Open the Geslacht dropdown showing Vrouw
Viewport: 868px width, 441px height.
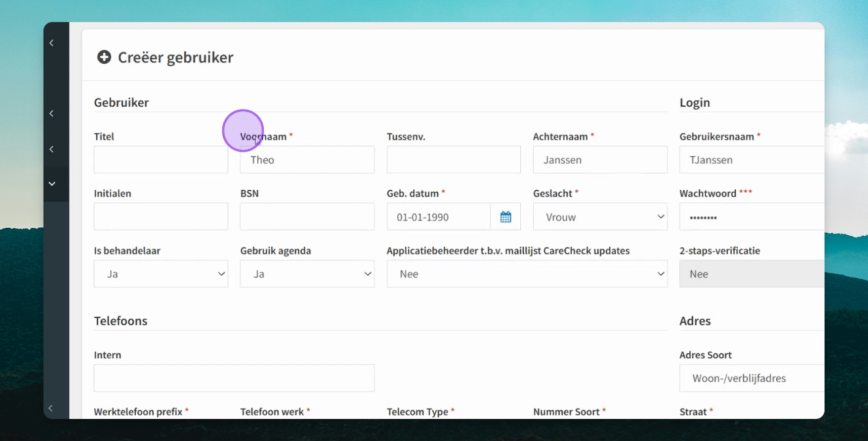pyautogui.click(x=600, y=217)
